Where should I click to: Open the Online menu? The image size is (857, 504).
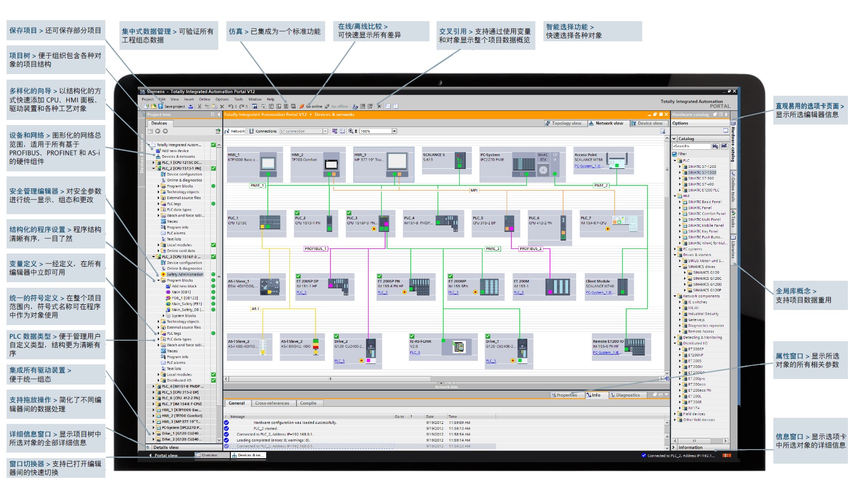(204, 99)
